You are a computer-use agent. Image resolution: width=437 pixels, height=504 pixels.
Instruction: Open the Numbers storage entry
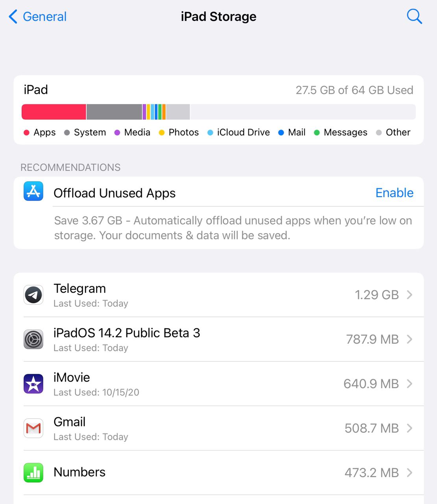(218, 473)
